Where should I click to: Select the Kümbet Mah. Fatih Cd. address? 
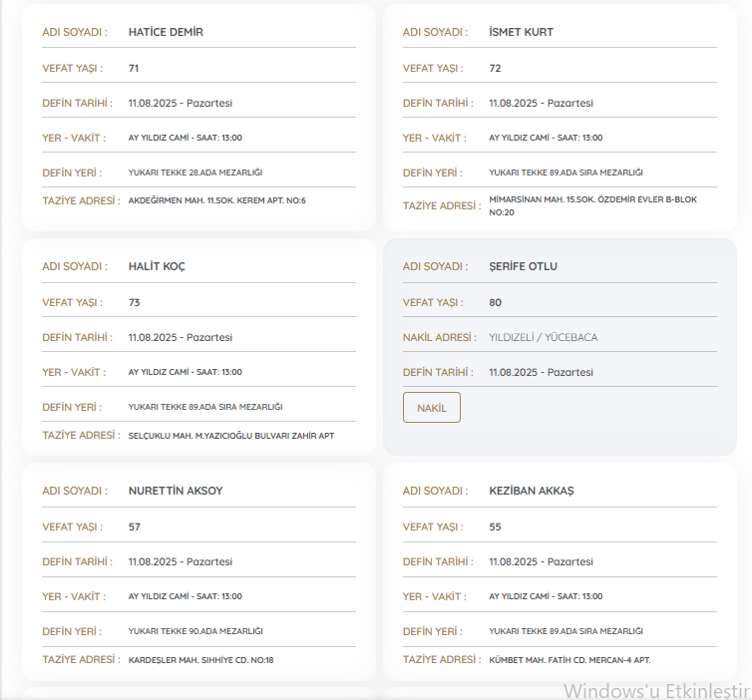click(x=569, y=660)
